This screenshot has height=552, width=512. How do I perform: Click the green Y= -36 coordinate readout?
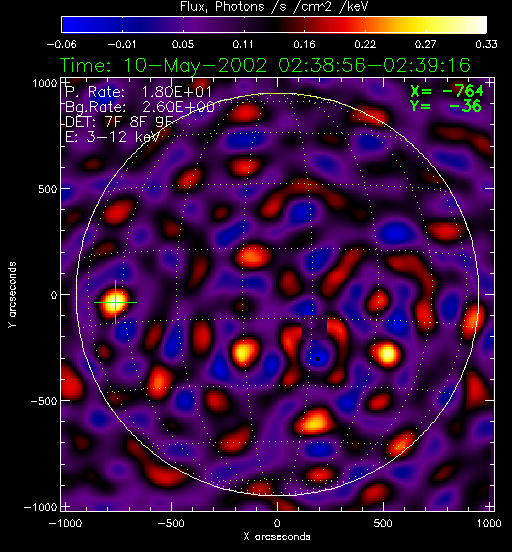pos(445,106)
